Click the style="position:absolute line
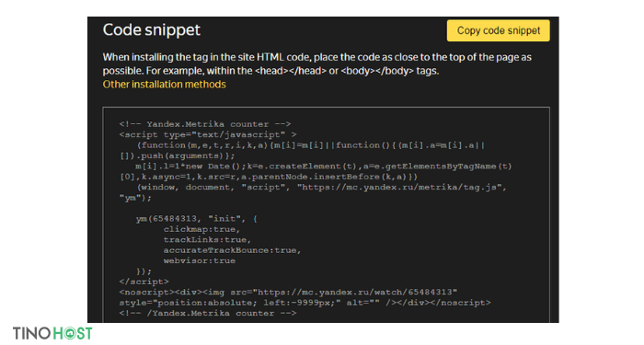Image resolution: width=644 pixels, height=345 pixels. point(305,303)
